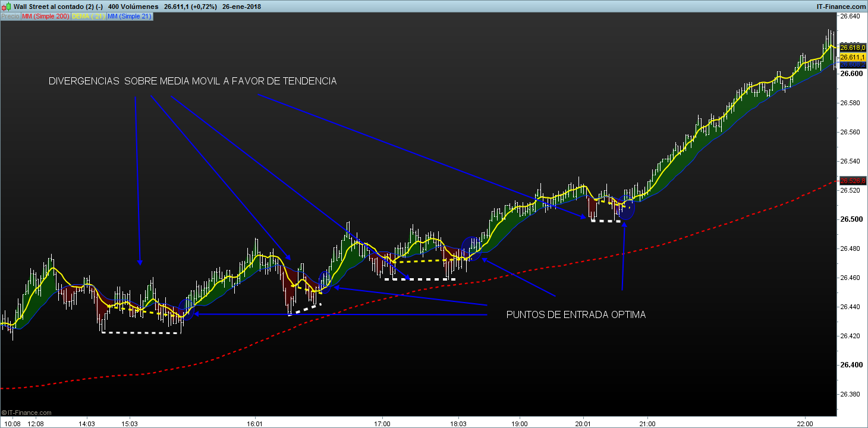
Task: Click the 21:00 time axis label
Action: (647, 423)
